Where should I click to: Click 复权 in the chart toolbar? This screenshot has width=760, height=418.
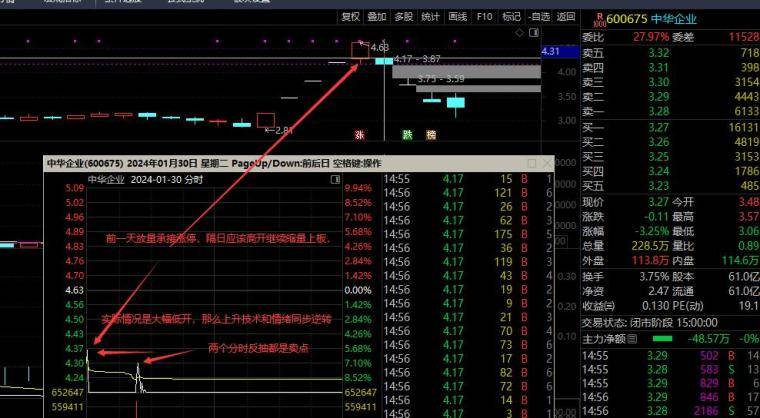pyautogui.click(x=351, y=16)
